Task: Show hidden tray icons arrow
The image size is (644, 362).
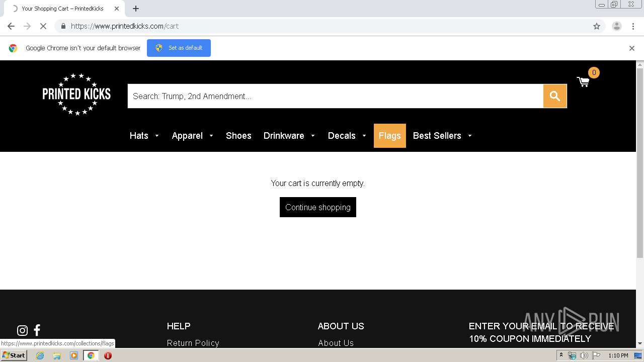Action: [561, 355]
